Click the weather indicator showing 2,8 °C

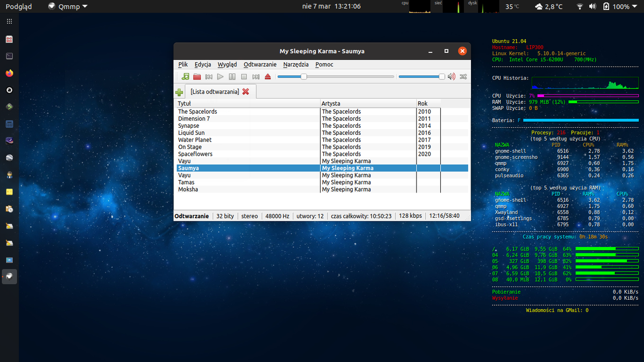549,7
